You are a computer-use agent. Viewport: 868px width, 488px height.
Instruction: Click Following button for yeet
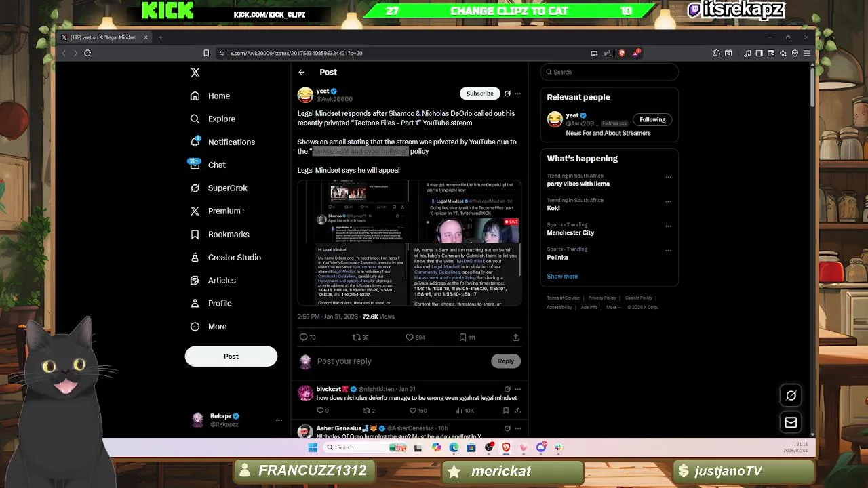tap(652, 119)
